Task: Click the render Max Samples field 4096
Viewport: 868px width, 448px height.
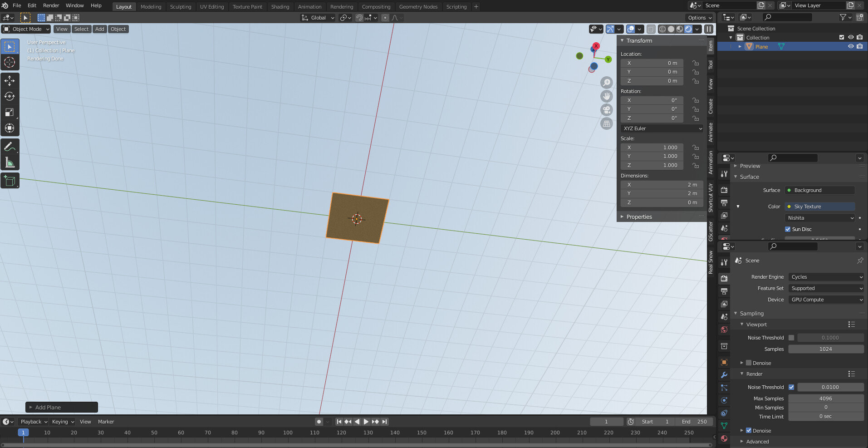Action: point(826,399)
